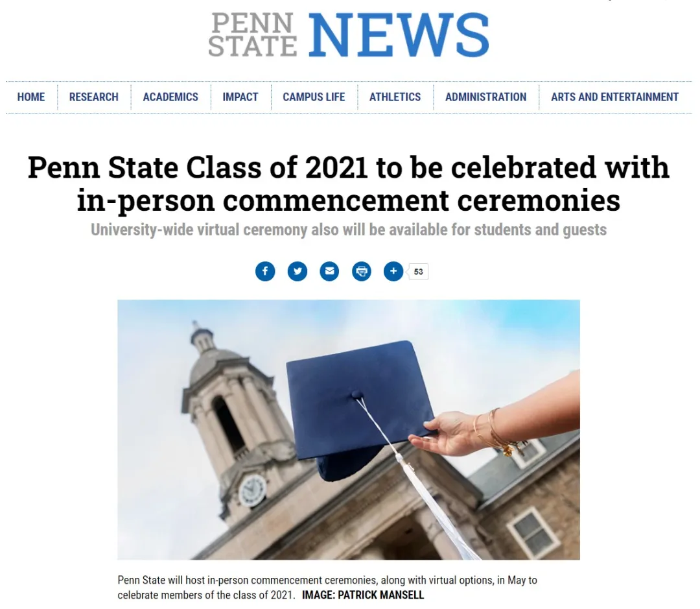
Task: Click the graduation cap photo
Action: [349, 429]
